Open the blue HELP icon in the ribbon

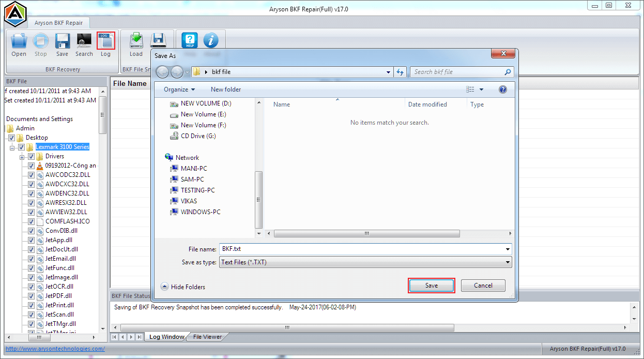tap(190, 40)
